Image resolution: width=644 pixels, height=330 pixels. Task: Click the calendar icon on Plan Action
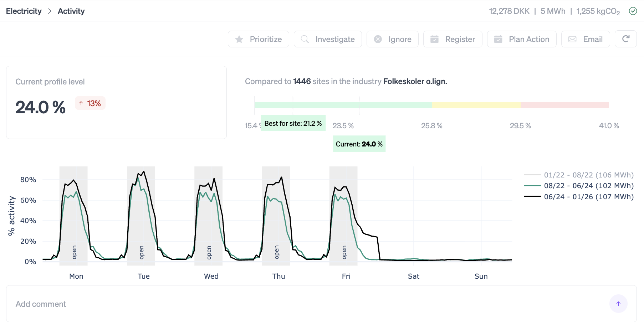(x=498, y=39)
